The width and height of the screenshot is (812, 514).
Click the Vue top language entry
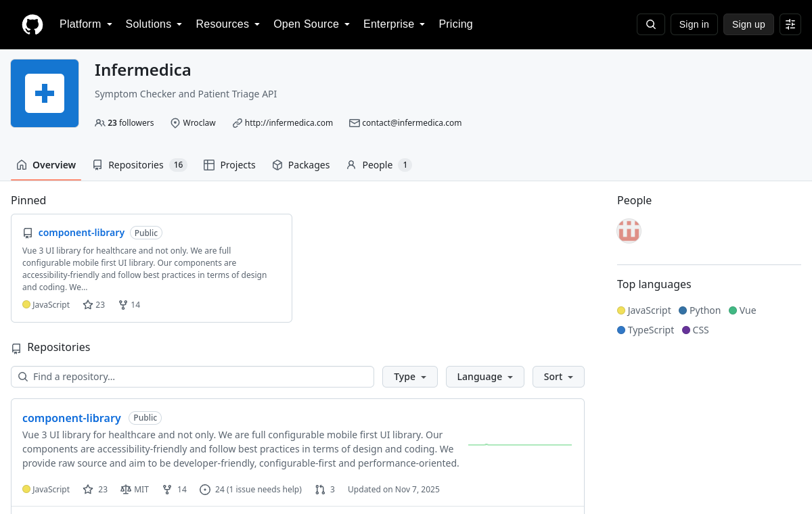tap(742, 310)
